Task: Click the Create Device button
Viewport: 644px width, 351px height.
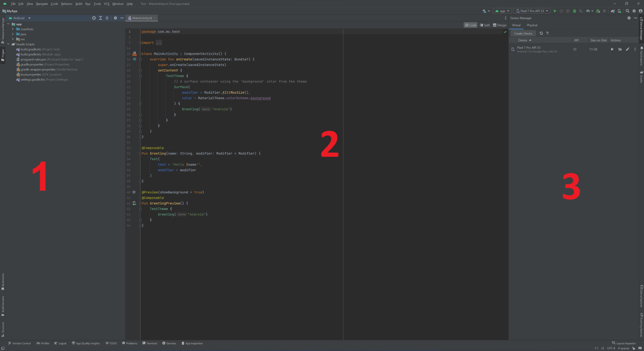Action: 523,33
